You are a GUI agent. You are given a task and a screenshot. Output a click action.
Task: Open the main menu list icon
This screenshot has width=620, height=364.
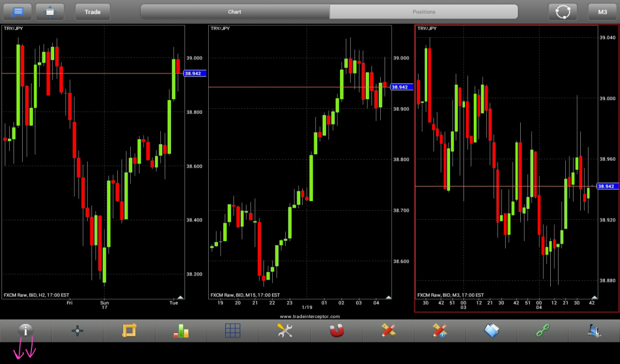(18, 11)
